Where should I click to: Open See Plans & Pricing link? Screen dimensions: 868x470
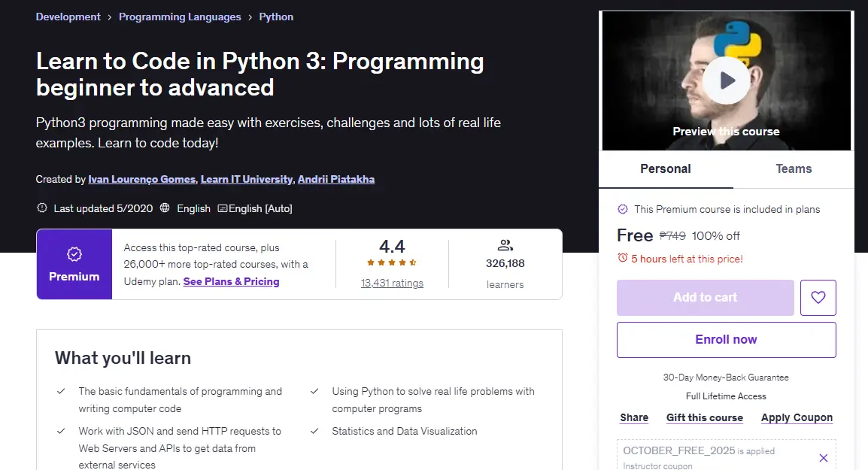coord(232,281)
